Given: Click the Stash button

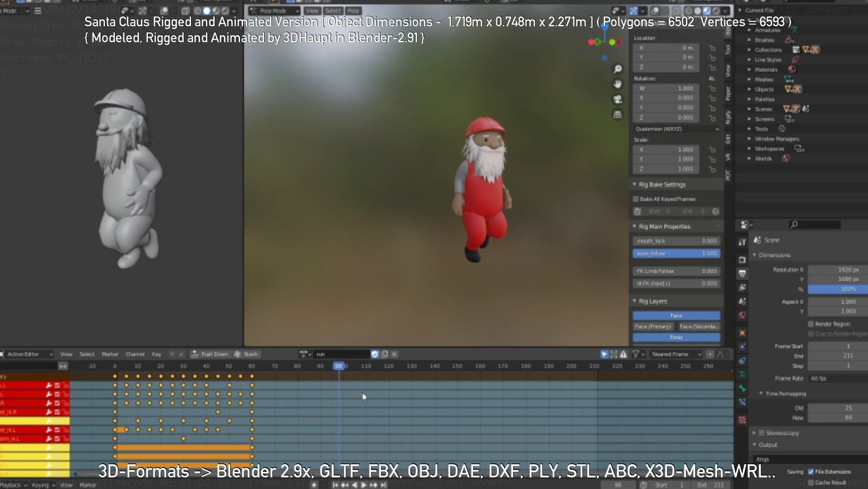Looking at the screenshot, I should [246, 354].
